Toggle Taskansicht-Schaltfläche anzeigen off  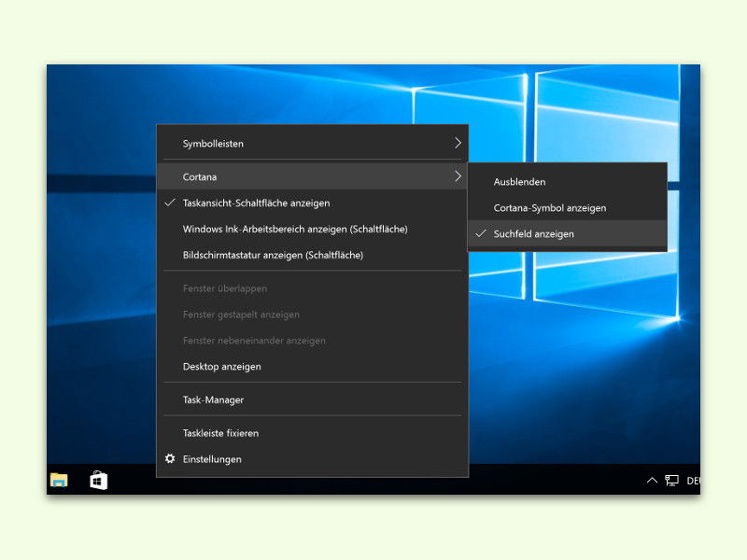tap(313, 203)
